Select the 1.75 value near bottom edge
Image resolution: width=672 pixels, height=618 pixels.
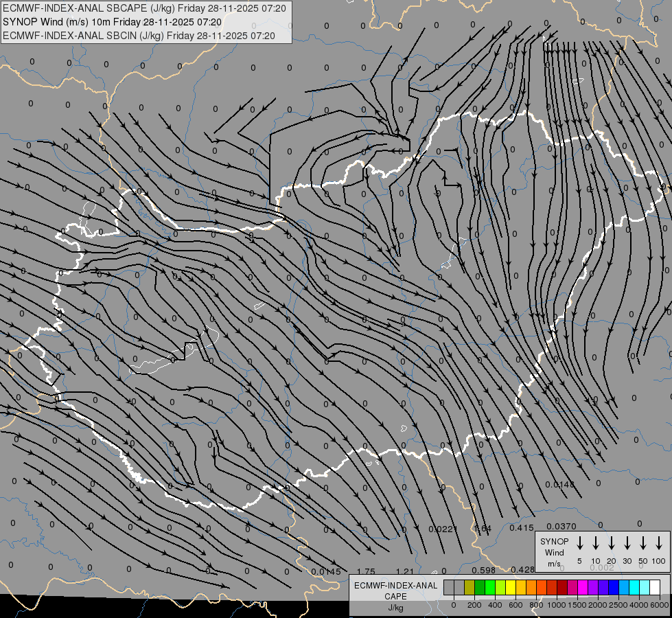[366, 571]
